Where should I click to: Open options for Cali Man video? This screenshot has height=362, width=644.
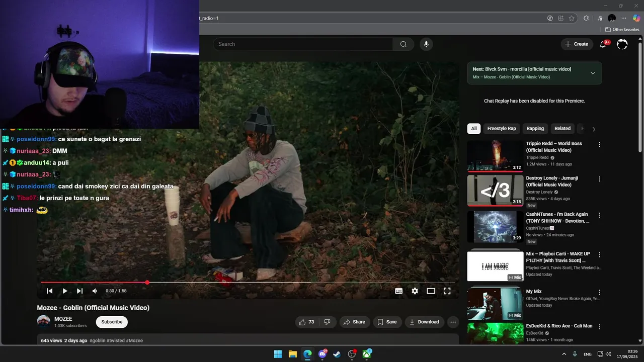pos(599,327)
